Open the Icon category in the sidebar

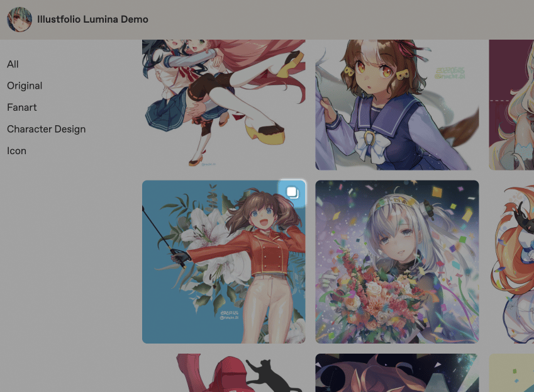pos(17,151)
